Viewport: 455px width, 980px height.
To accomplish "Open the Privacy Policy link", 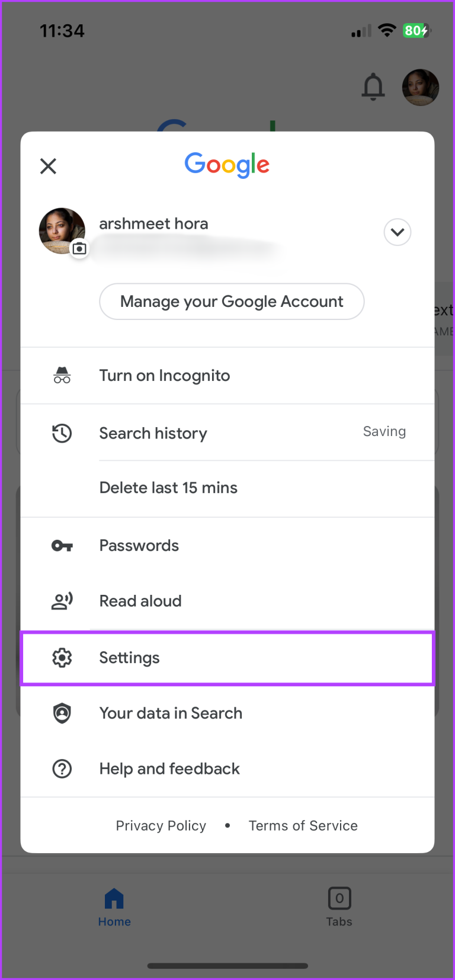I will tap(161, 825).
